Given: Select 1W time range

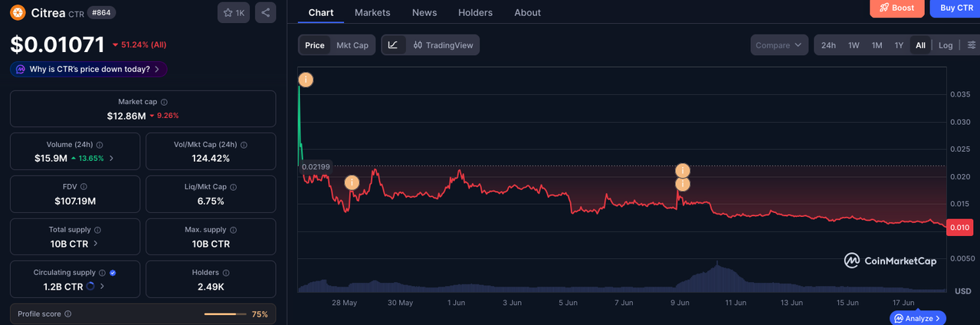Looking at the screenshot, I should point(854,45).
